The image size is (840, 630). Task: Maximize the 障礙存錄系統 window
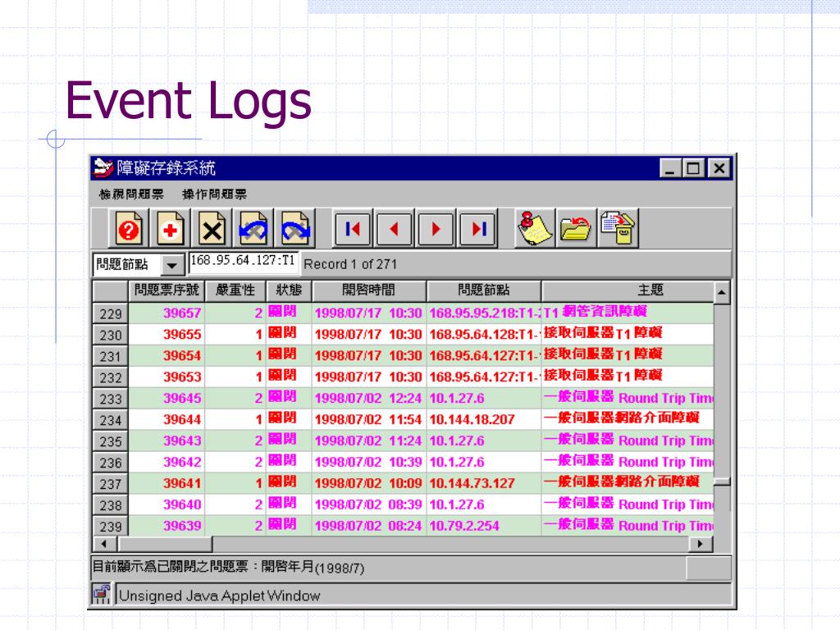coord(693,169)
